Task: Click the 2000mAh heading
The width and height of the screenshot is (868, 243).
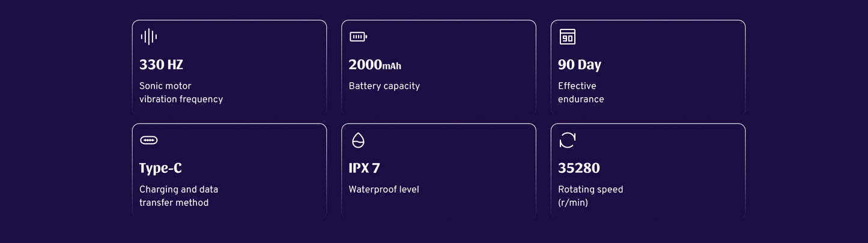Action: 375,65
